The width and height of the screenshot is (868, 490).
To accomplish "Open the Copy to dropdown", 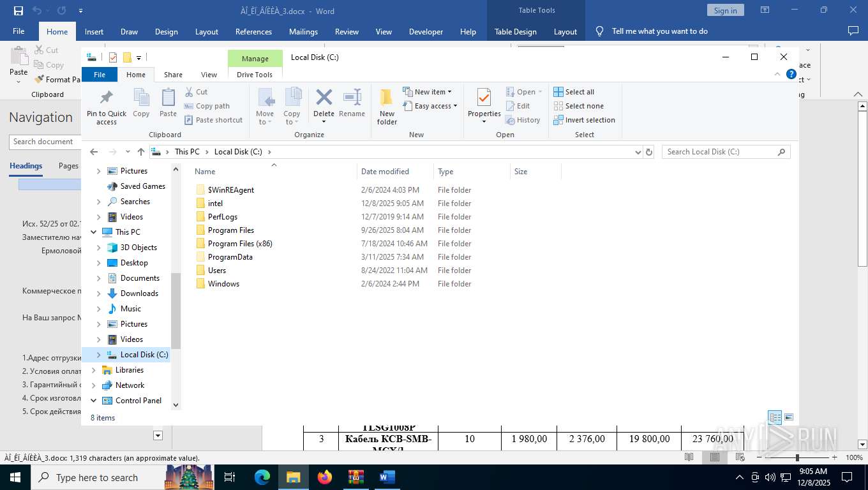I will tap(292, 106).
